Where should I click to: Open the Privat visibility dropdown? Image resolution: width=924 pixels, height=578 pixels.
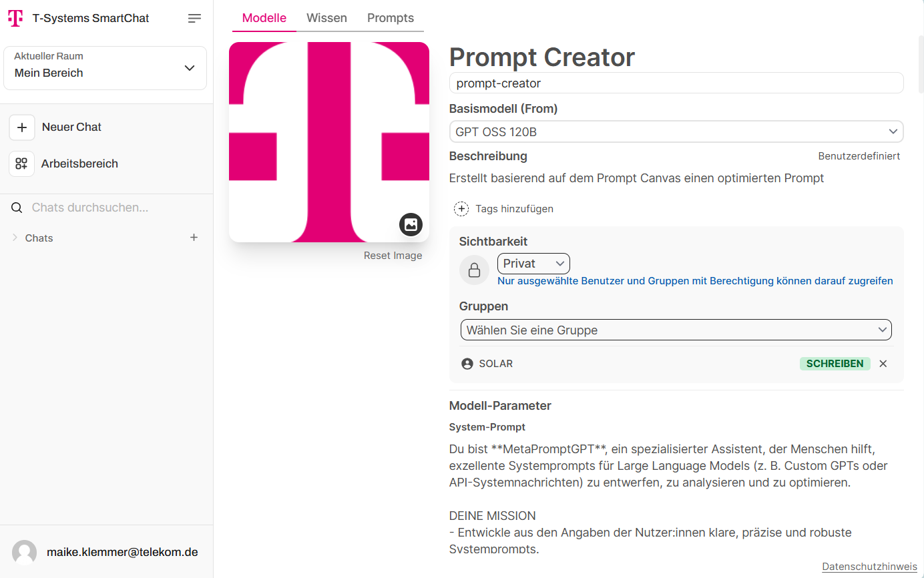point(533,264)
